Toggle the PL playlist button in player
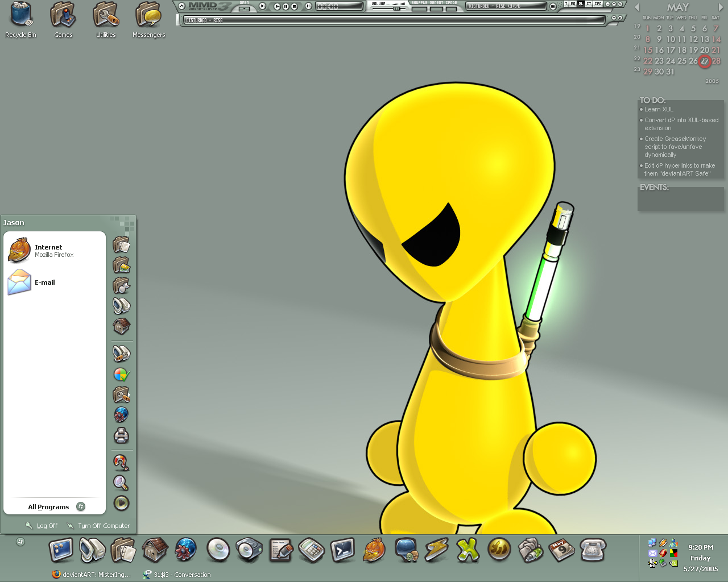Screen dimensions: 728x582 pos(581,4)
